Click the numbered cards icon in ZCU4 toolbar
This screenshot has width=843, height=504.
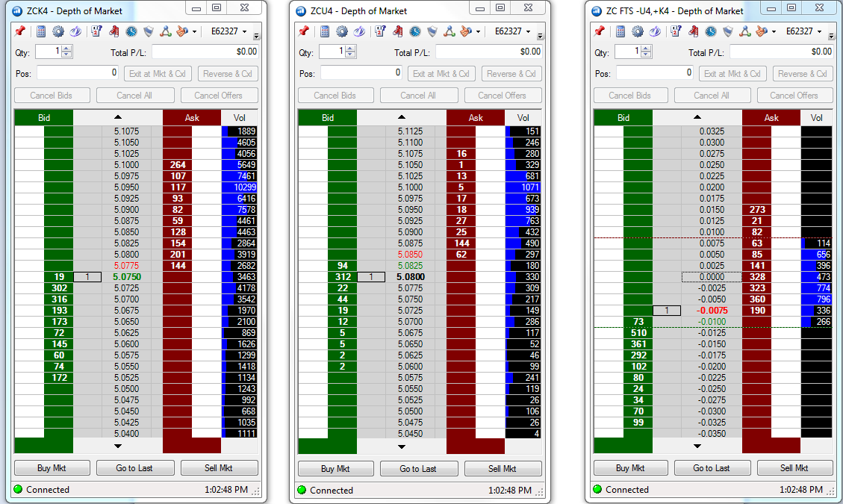pyautogui.click(x=380, y=31)
